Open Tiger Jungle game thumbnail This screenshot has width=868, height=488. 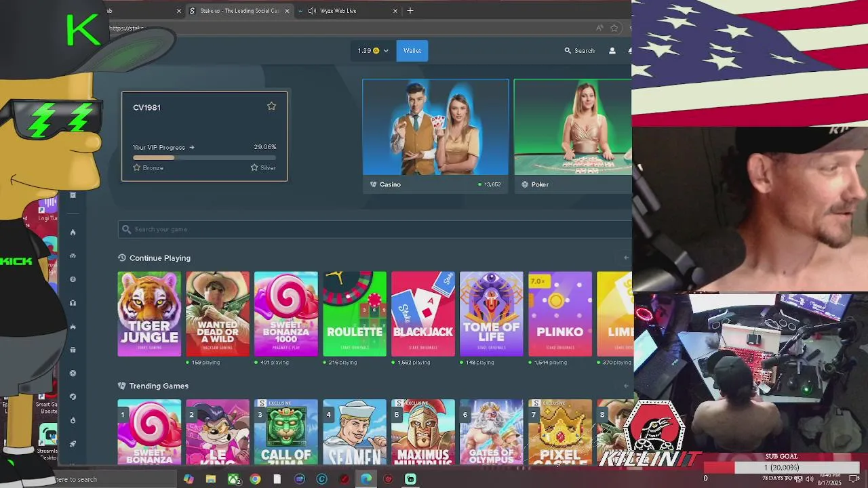pyautogui.click(x=149, y=314)
